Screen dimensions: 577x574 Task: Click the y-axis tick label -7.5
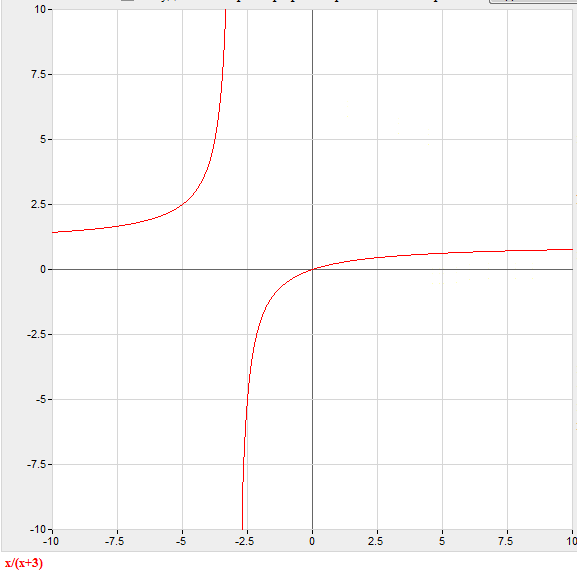click(x=37, y=464)
